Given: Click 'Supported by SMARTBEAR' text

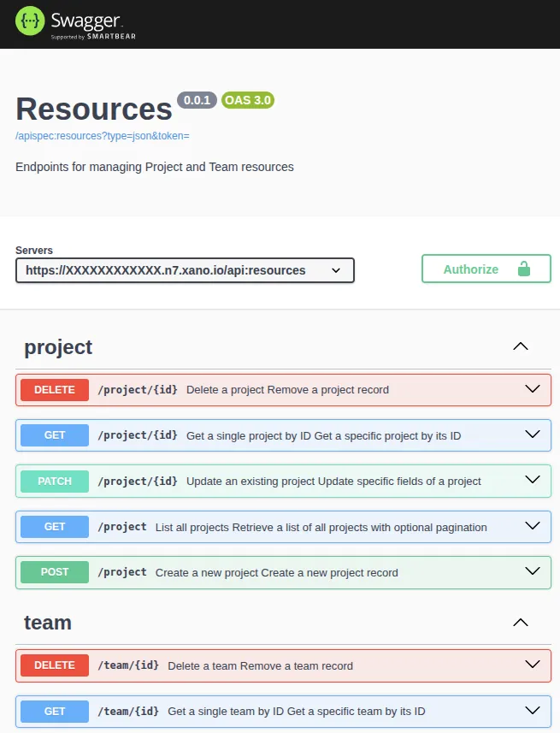Looking at the screenshot, I should pos(93,37).
